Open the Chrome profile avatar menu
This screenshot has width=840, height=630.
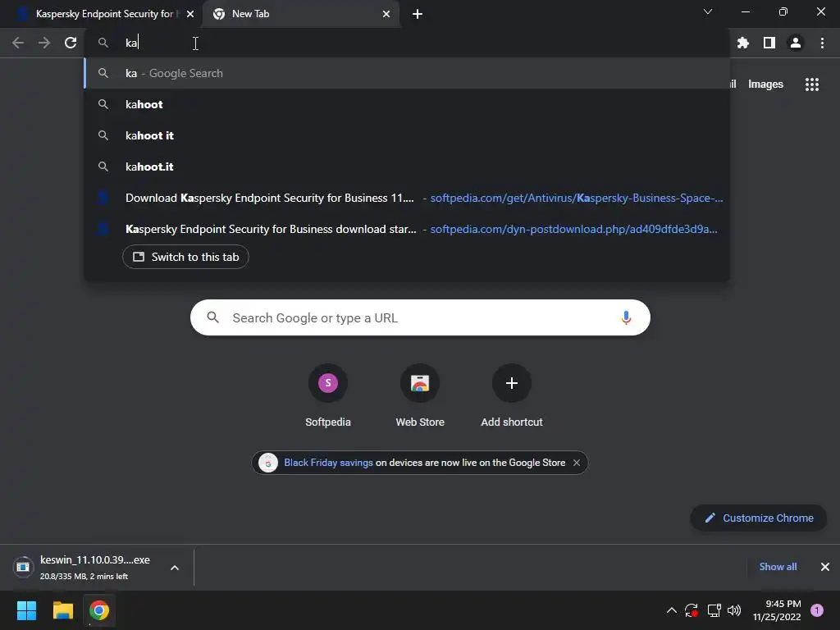click(796, 43)
